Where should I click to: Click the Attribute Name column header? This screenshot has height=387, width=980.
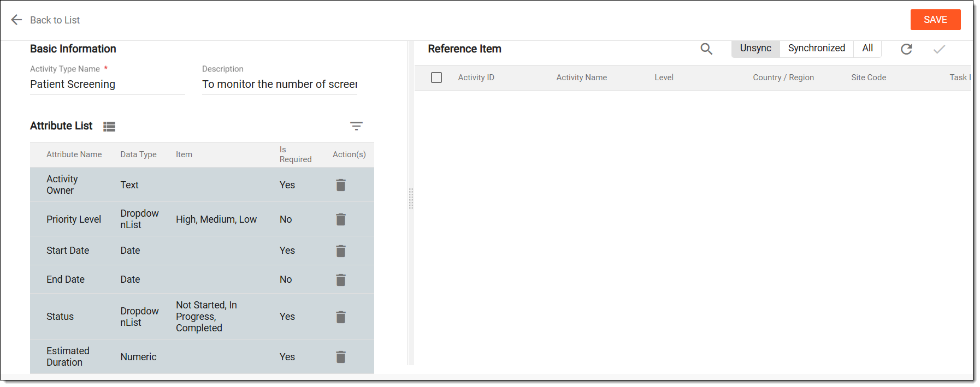pyautogui.click(x=74, y=154)
